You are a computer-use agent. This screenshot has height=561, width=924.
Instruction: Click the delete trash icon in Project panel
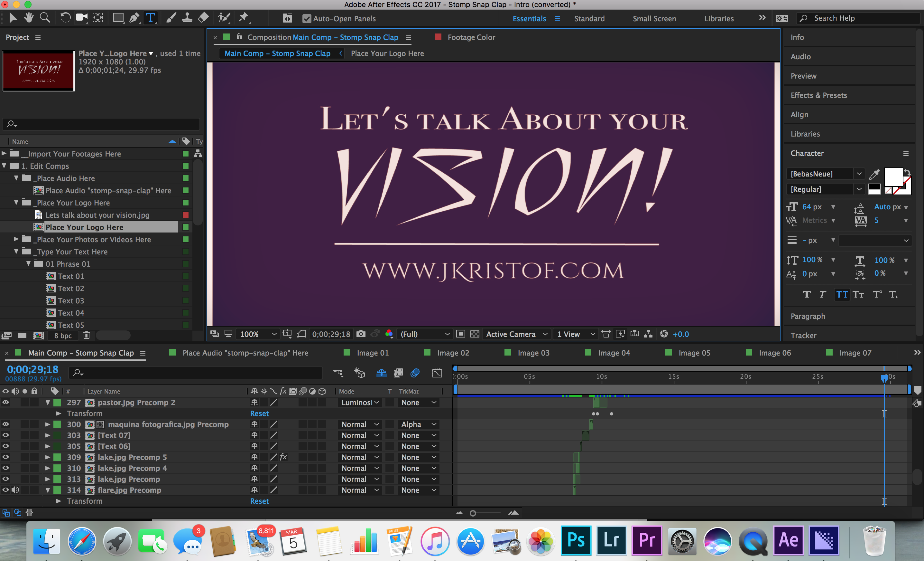click(x=86, y=335)
